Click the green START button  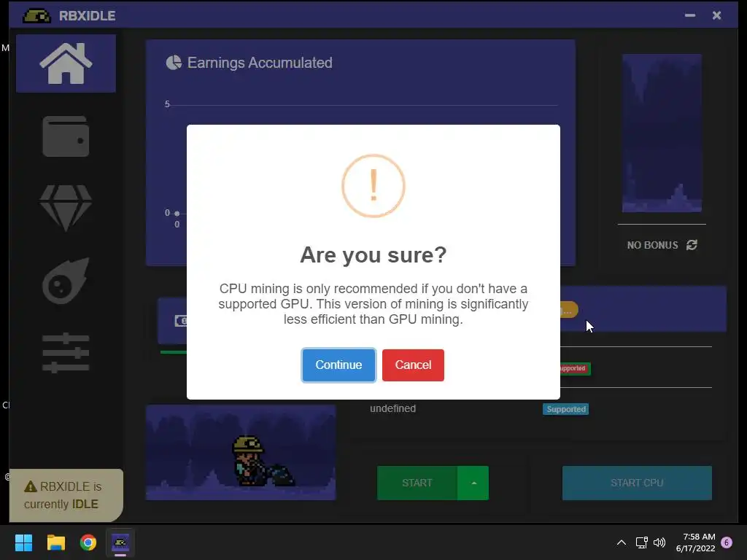pos(417,483)
